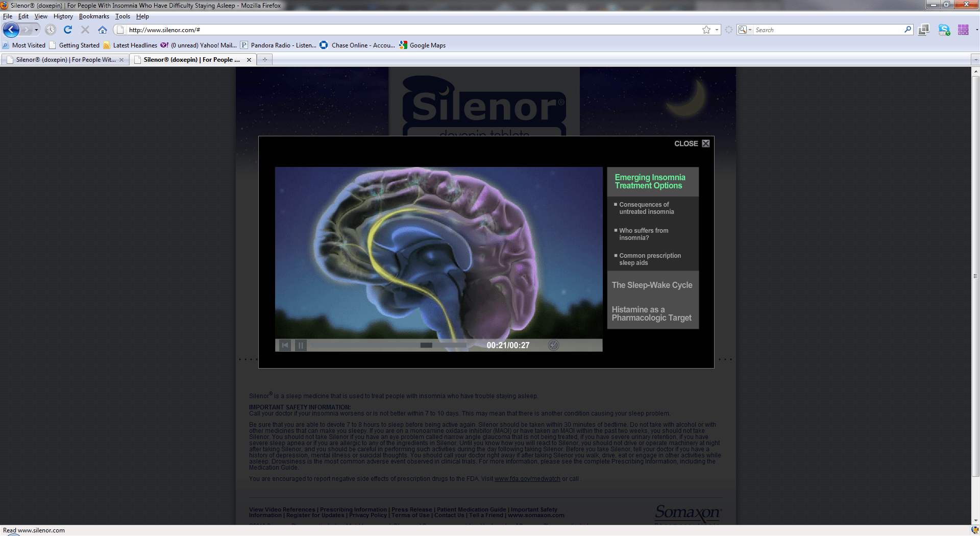Open the Pandora Radio bookmark
Image resolution: width=980 pixels, height=536 pixels.
(278, 45)
